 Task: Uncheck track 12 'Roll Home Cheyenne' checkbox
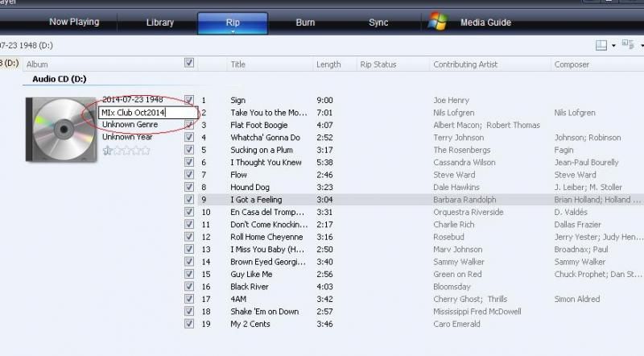[x=189, y=236]
